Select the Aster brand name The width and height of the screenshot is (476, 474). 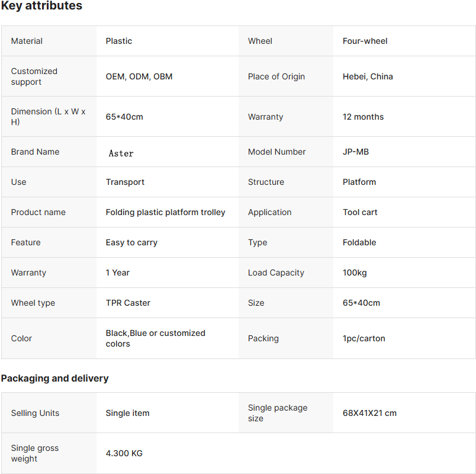click(121, 153)
